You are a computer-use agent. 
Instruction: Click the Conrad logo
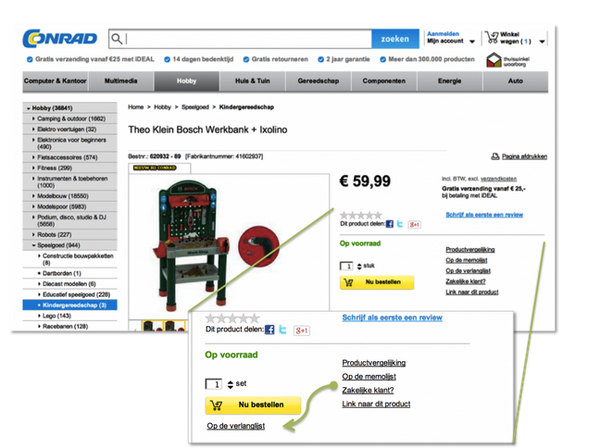[x=60, y=38]
